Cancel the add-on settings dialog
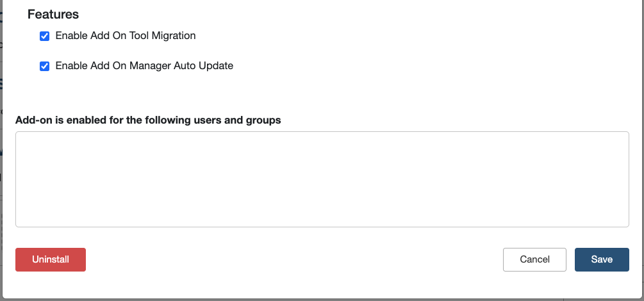The width and height of the screenshot is (644, 301). 534,259
